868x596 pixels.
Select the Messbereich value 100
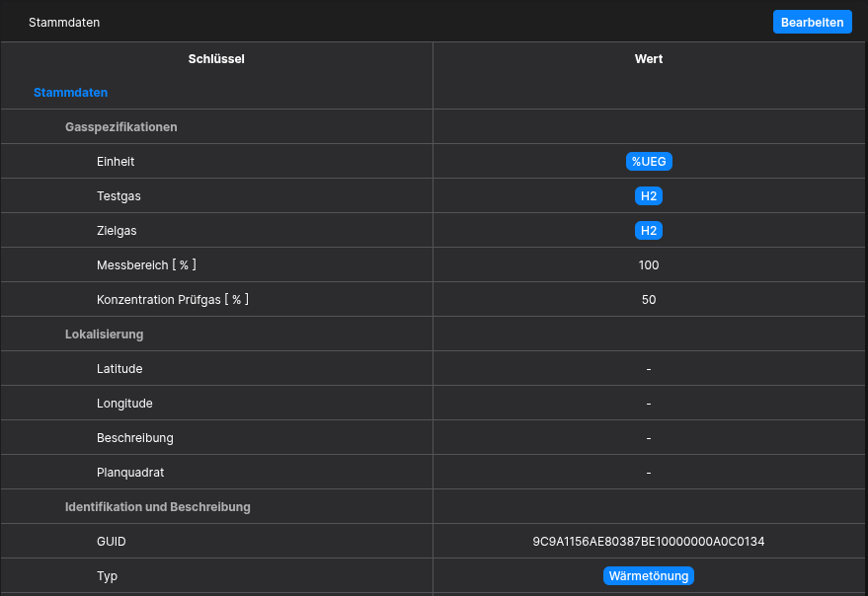(649, 265)
